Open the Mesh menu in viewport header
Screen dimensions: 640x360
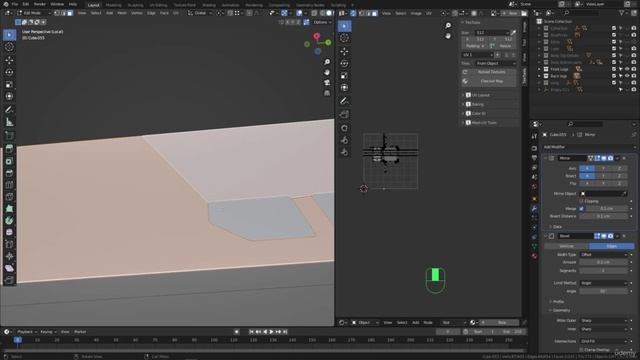[x=122, y=13]
